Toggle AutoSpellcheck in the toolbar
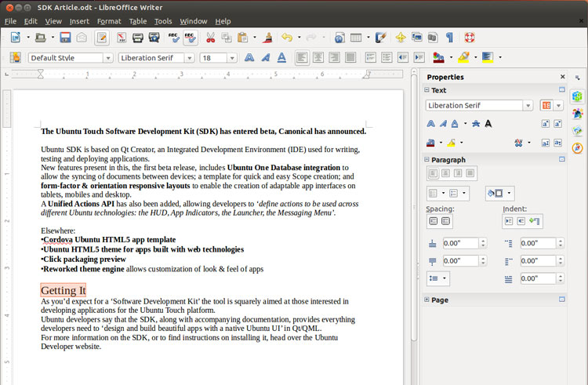This screenshot has width=588, height=385. (191, 38)
